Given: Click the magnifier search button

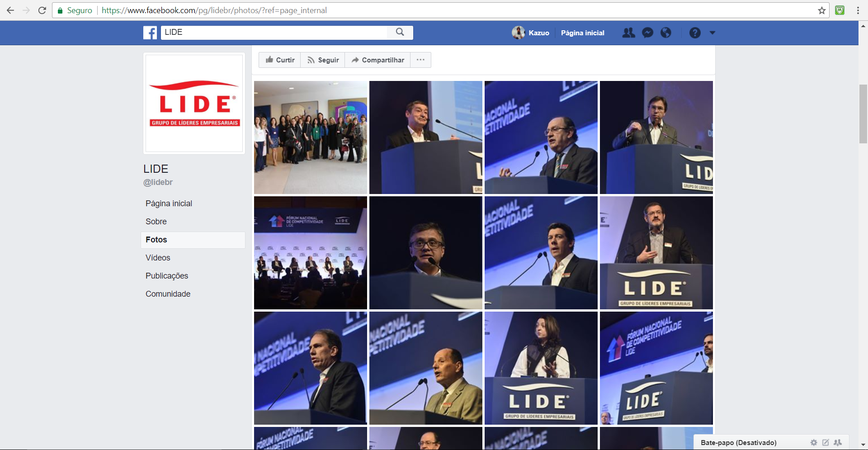Looking at the screenshot, I should coord(400,32).
